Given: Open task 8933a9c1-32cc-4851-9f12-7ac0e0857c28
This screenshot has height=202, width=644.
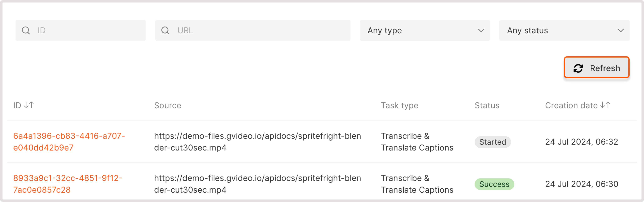Looking at the screenshot, I should [68, 184].
